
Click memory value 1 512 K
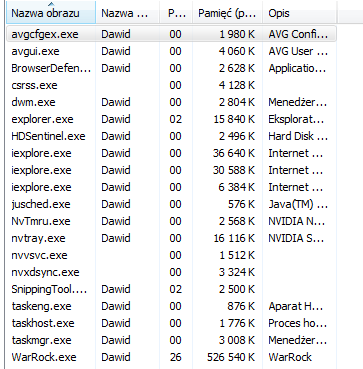coord(237,255)
